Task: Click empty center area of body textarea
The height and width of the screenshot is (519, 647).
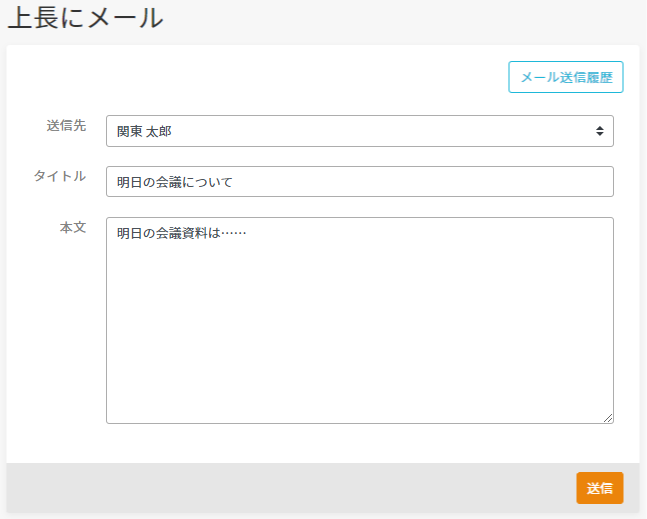Action: pos(359,330)
